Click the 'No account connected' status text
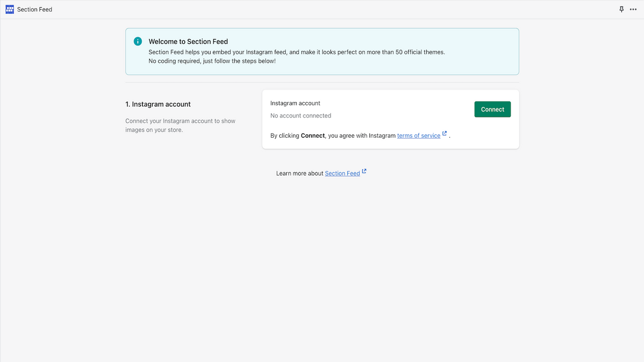This screenshot has height=362, width=644. pos(301,116)
